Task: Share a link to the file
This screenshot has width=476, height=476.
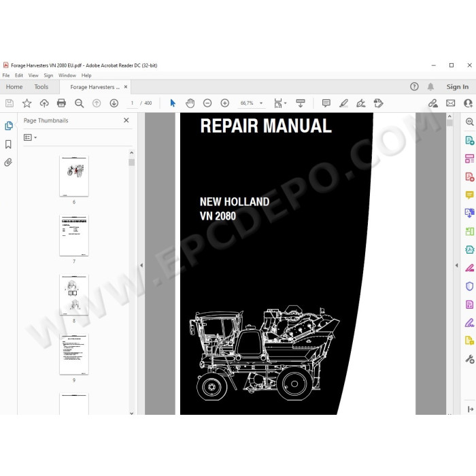Action: point(433,103)
